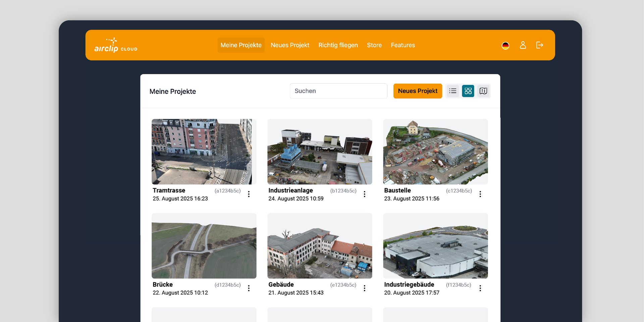Screen dimensions: 644x322
Task: Click project ID (b1234b5c)
Action: point(343,191)
